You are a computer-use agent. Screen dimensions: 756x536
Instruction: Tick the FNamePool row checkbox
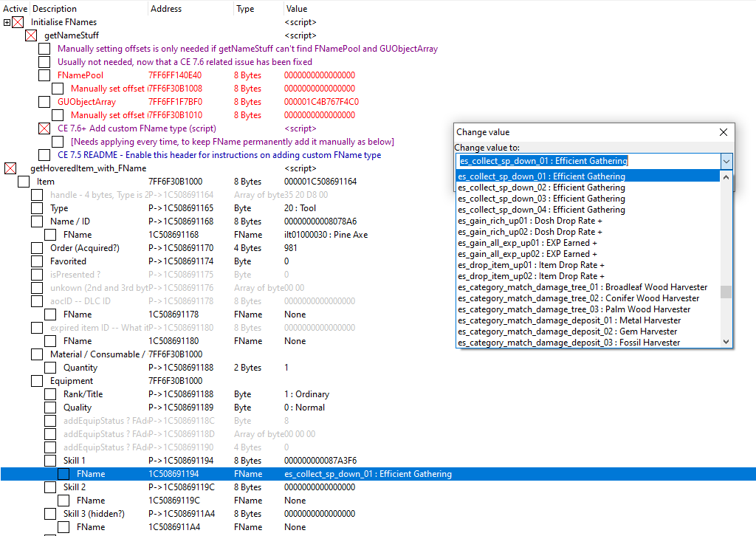pyautogui.click(x=44, y=75)
